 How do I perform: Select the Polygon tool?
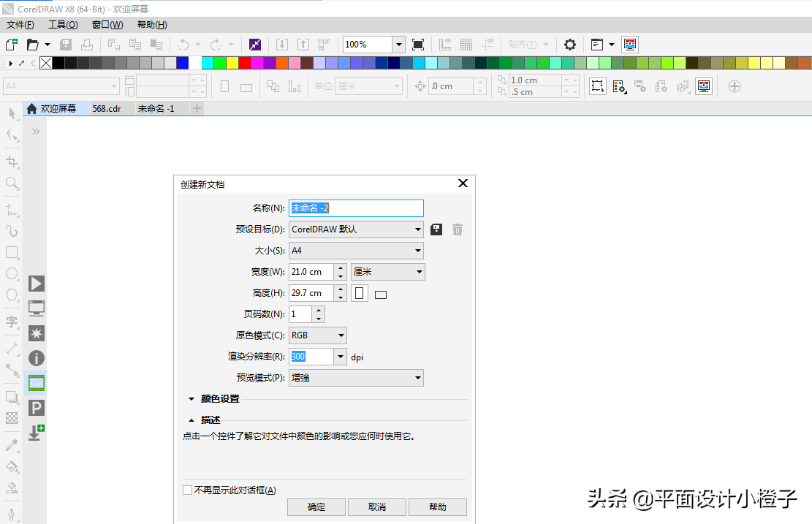coord(12,295)
